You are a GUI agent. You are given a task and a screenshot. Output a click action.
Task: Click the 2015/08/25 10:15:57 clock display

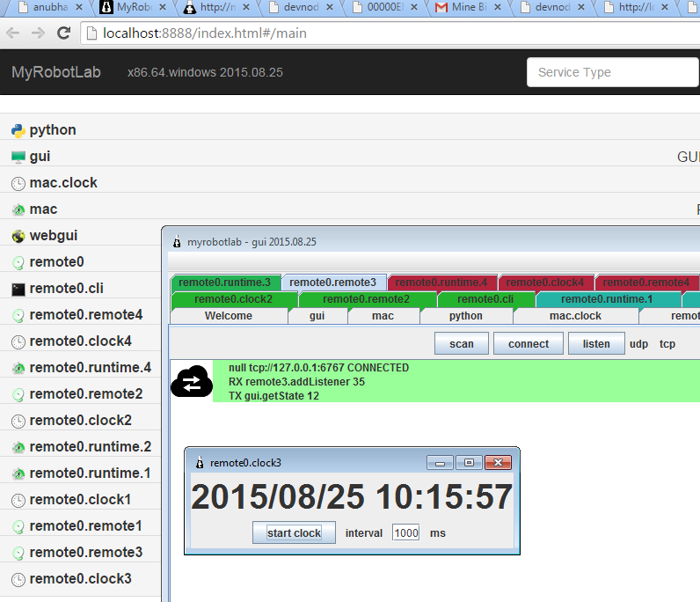[x=352, y=497]
